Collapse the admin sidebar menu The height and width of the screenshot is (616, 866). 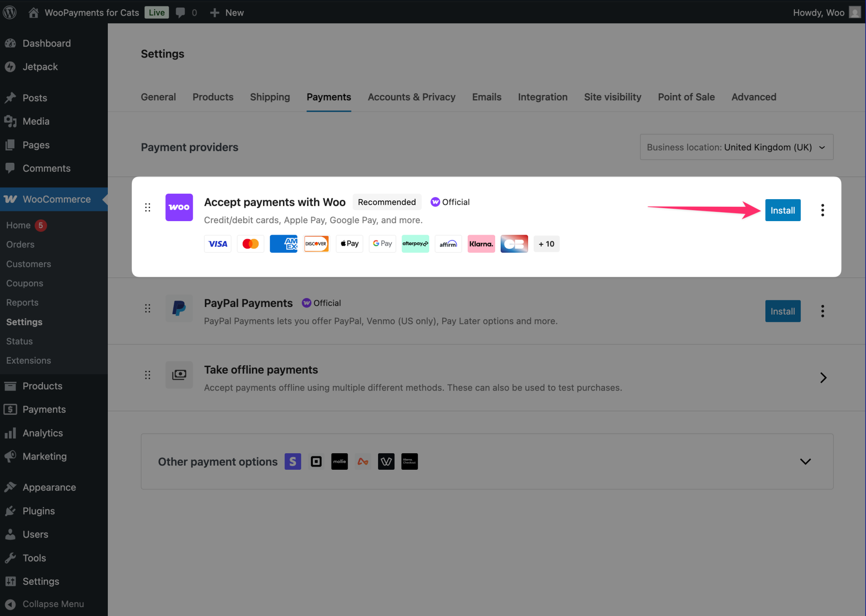click(x=44, y=604)
